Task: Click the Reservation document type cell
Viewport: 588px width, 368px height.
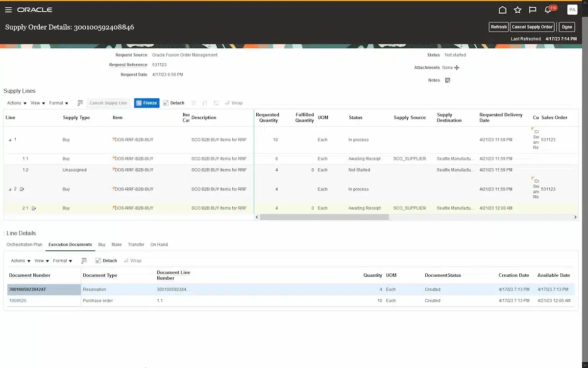Action: 95,289
